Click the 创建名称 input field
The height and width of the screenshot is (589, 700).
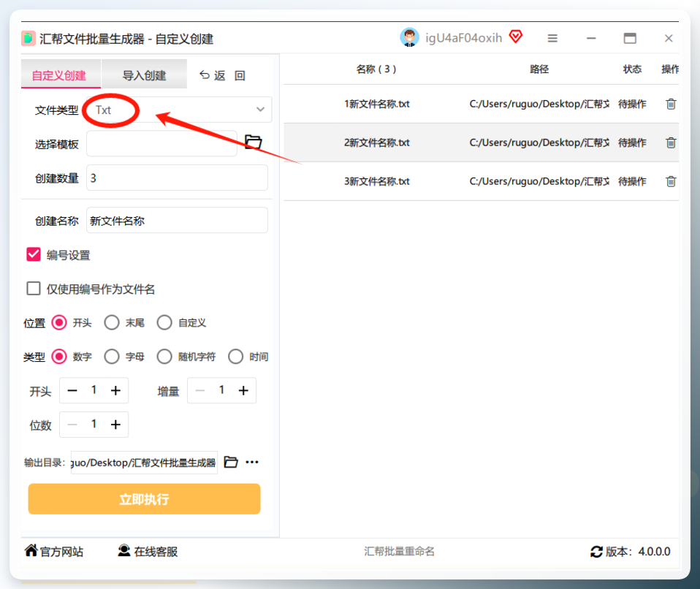coord(178,220)
